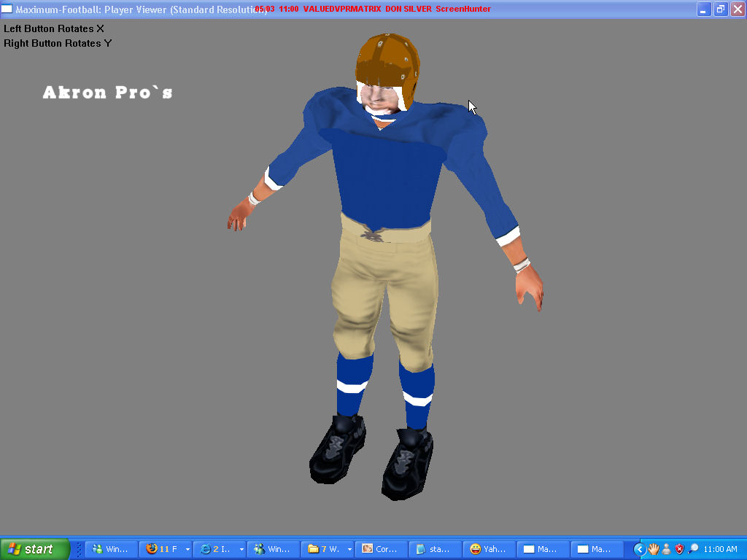Expand the Firefox group dropdown arrow
The width and height of the screenshot is (747, 560).
pyautogui.click(x=187, y=549)
